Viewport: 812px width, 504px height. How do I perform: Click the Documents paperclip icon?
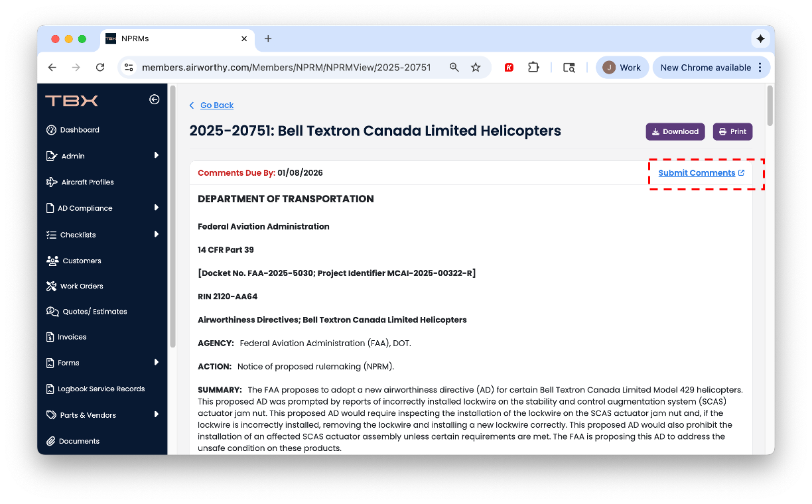coord(50,441)
